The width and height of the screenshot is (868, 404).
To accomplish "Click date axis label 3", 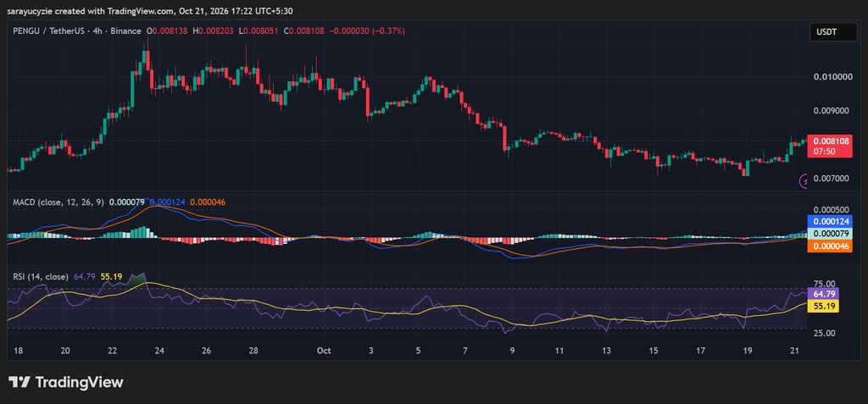I will (371, 351).
